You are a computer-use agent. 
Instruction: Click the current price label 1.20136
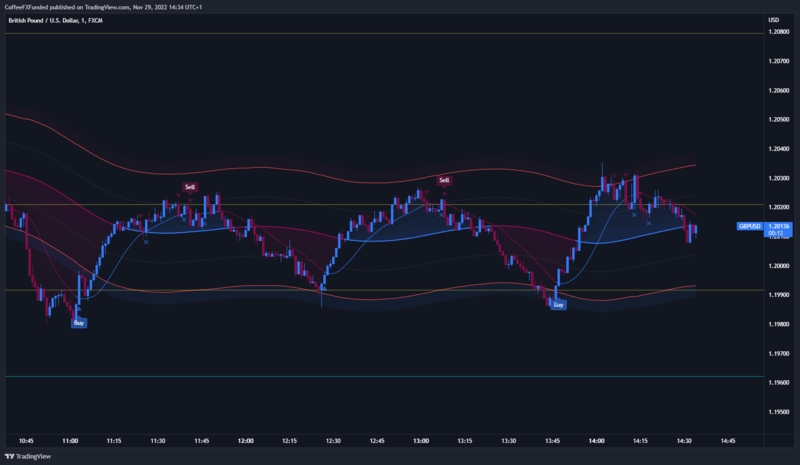pyautogui.click(x=779, y=226)
